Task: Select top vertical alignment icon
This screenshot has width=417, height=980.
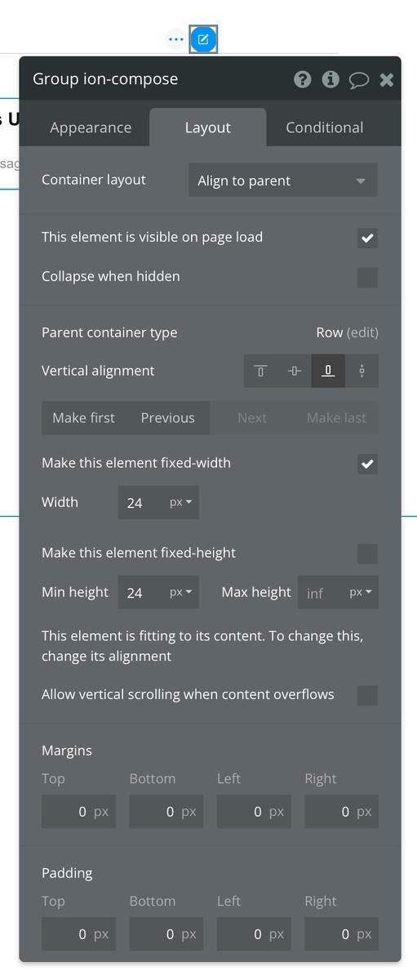Action: [x=261, y=371]
